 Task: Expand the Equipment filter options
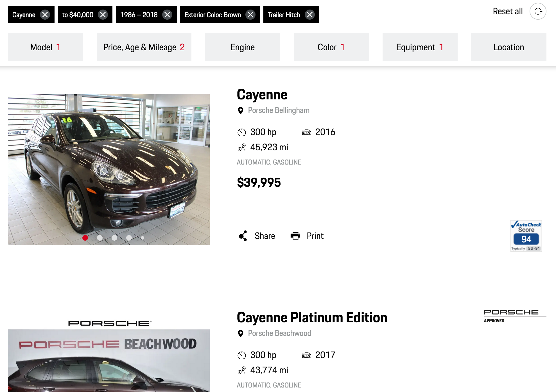420,47
